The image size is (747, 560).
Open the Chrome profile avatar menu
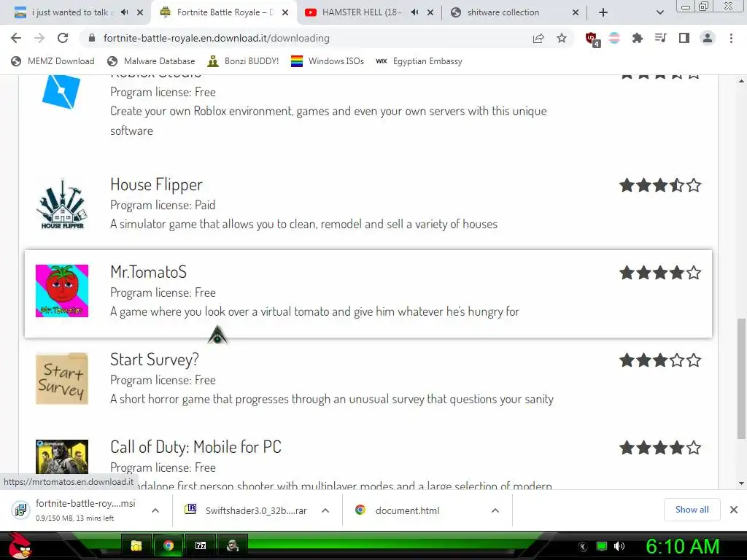click(708, 38)
